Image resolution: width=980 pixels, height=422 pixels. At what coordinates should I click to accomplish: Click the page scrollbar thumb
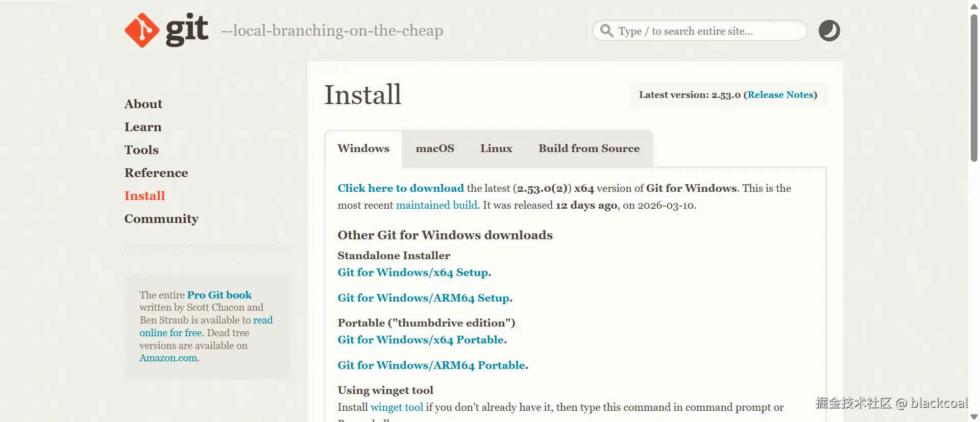click(974, 88)
